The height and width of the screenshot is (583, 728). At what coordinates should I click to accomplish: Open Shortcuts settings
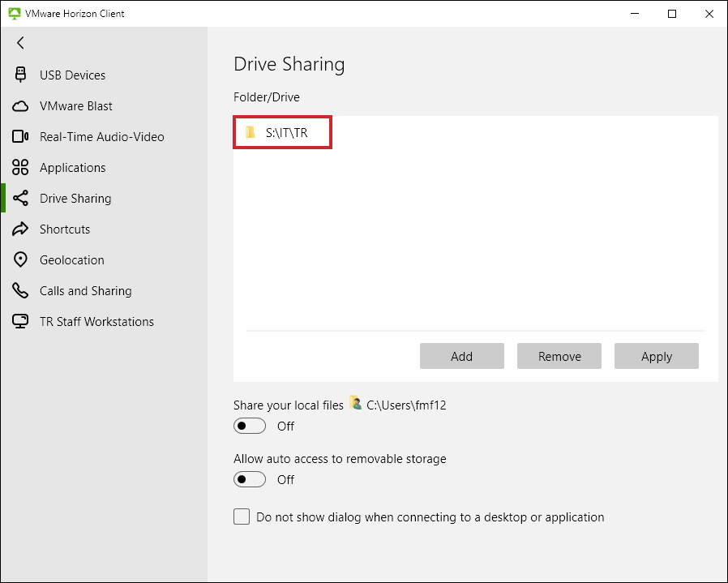[65, 229]
